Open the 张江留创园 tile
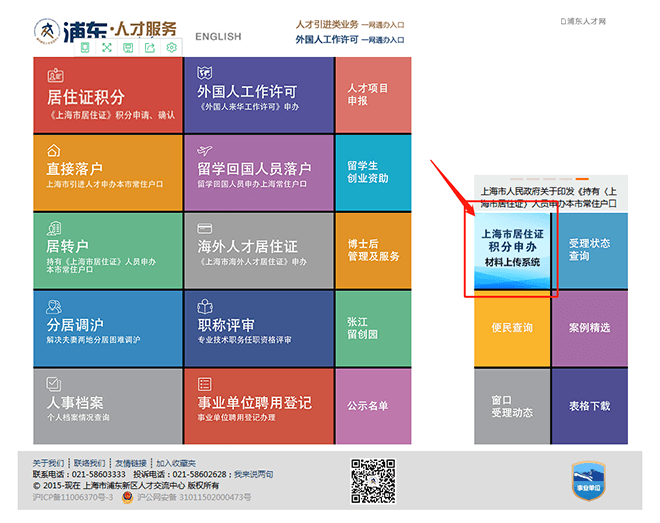Screen dimensions: 660x523 (373, 328)
